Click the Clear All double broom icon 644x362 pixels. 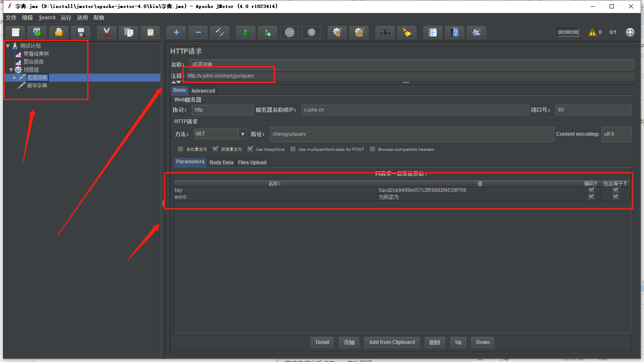[x=359, y=32]
